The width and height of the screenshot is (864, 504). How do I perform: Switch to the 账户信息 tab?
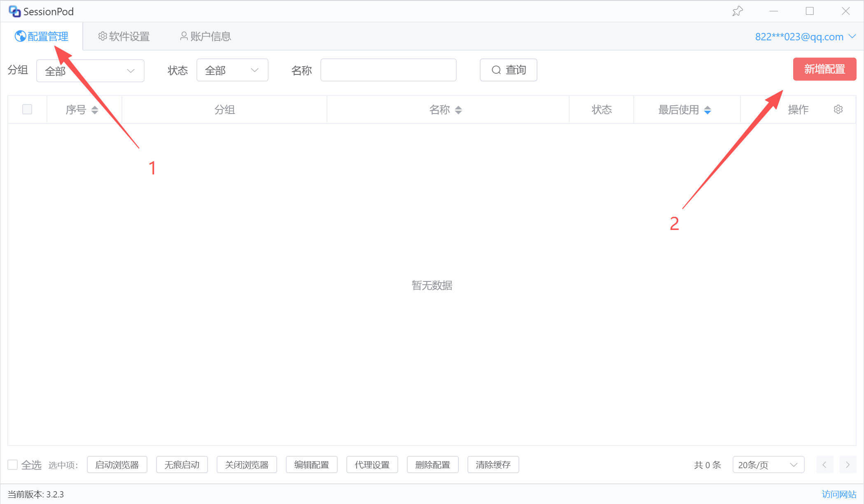coord(205,37)
